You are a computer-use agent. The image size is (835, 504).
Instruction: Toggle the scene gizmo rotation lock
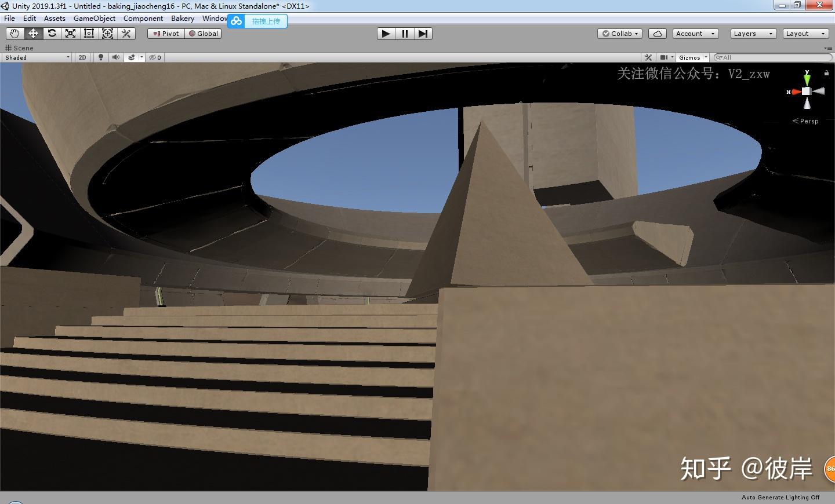(x=826, y=73)
